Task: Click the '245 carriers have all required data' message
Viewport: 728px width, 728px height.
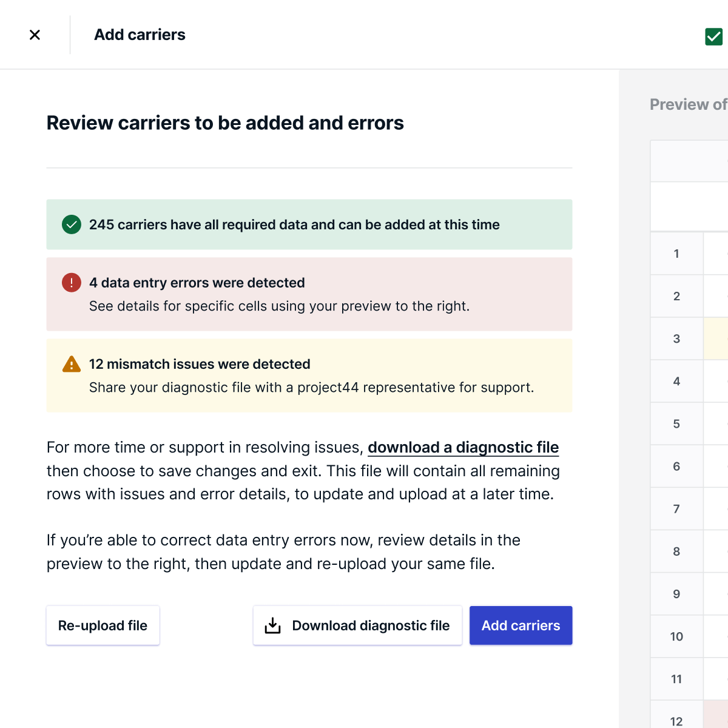Action: [x=294, y=224]
